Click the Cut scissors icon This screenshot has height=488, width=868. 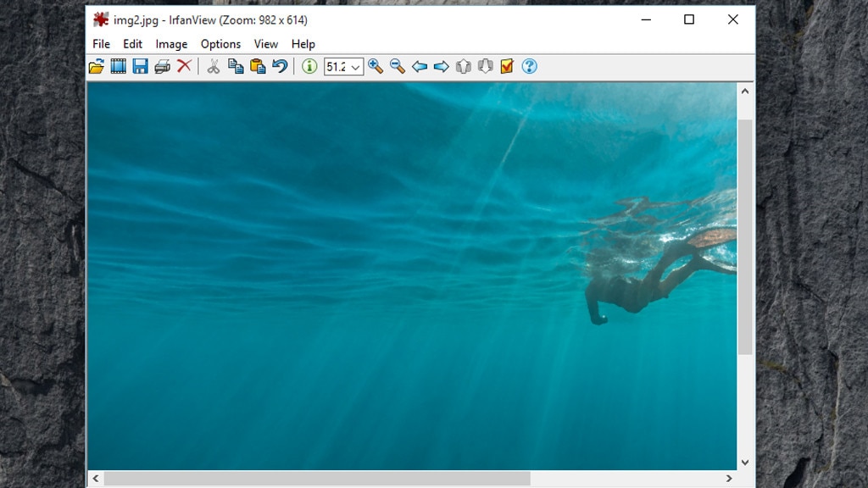214,66
